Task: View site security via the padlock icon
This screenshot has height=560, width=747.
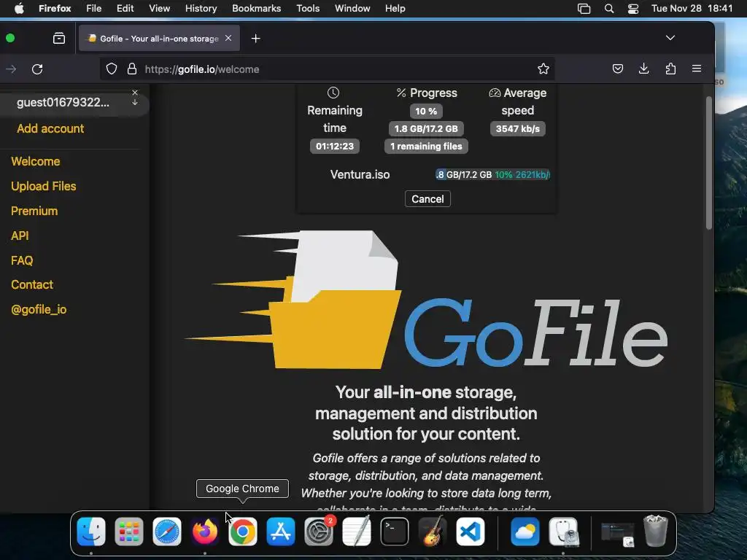Action: [x=132, y=69]
